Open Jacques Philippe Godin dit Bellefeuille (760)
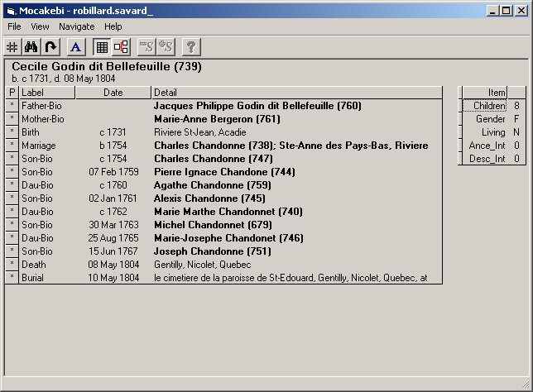Screen dimensions: 533x392 (257, 106)
